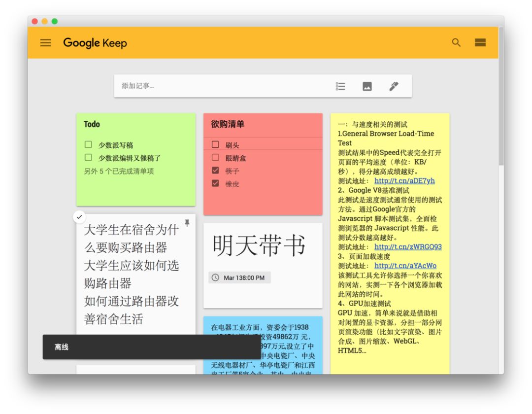Uncheck the 筷子 checkbox

215,171
